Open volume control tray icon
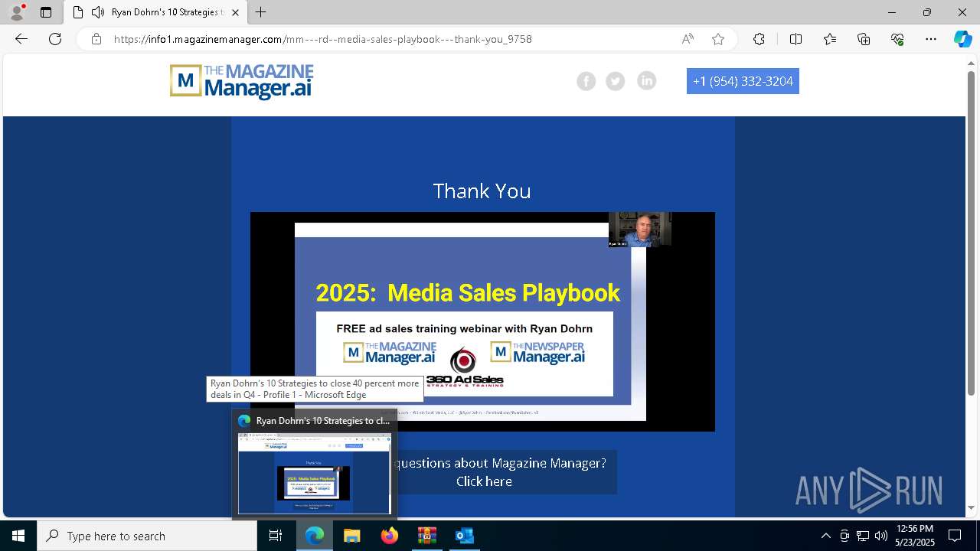This screenshot has height=551, width=980. (881, 536)
